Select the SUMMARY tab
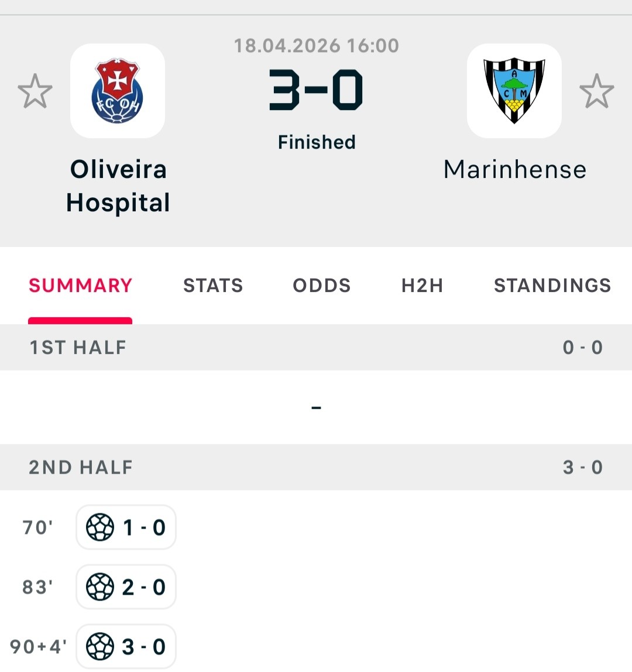Viewport: 632px width, 672px height. (x=80, y=286)
